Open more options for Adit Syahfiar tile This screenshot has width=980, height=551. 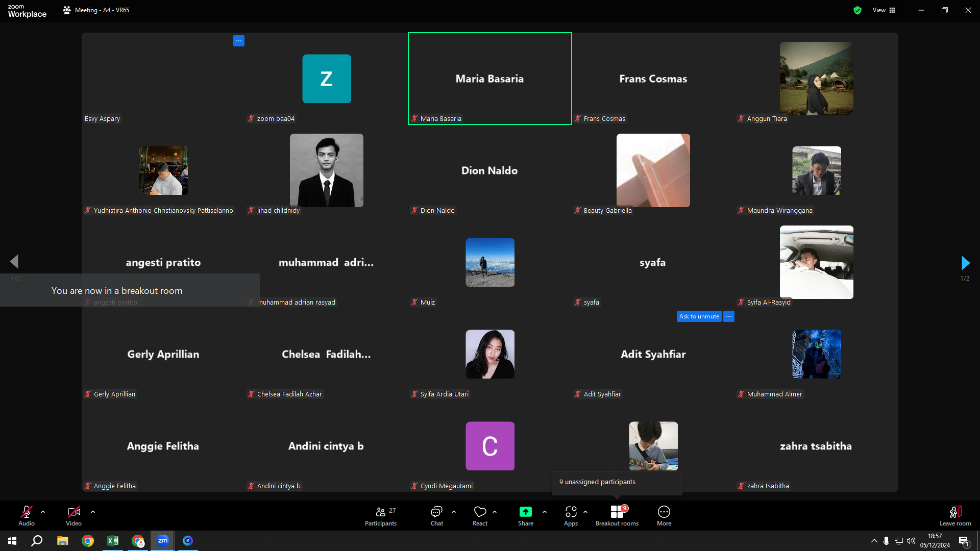pyautogui.click(x=729, y=316)
